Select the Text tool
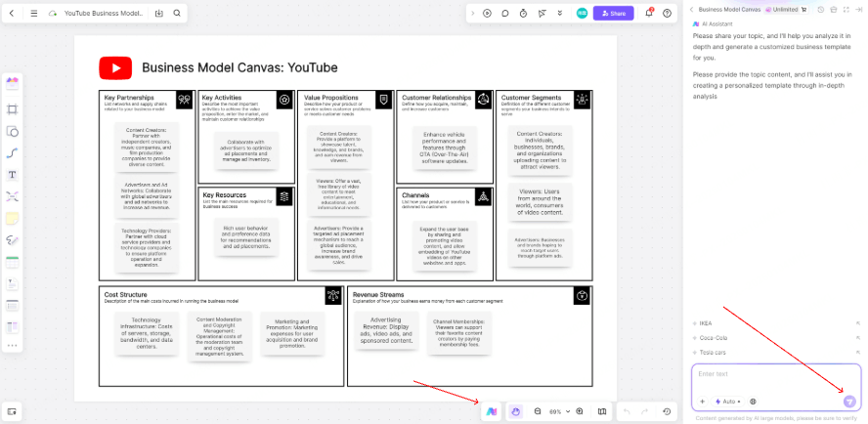This screenshot has width=868, height=424. point(12,175)
